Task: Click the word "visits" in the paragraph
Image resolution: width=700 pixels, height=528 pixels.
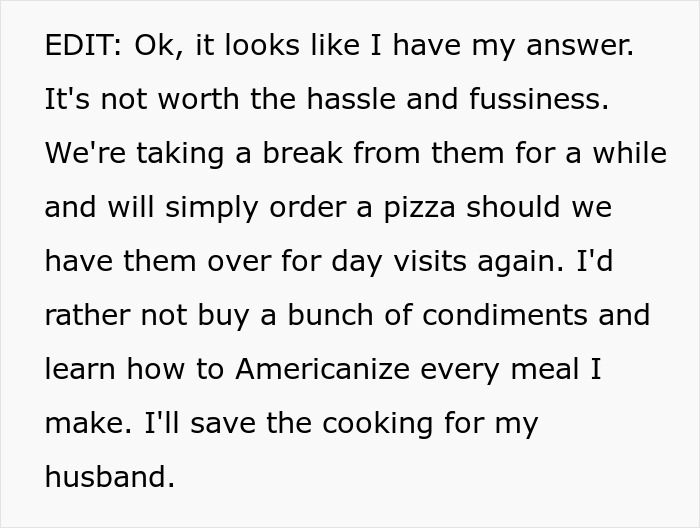Action: [x=430, y=261]
